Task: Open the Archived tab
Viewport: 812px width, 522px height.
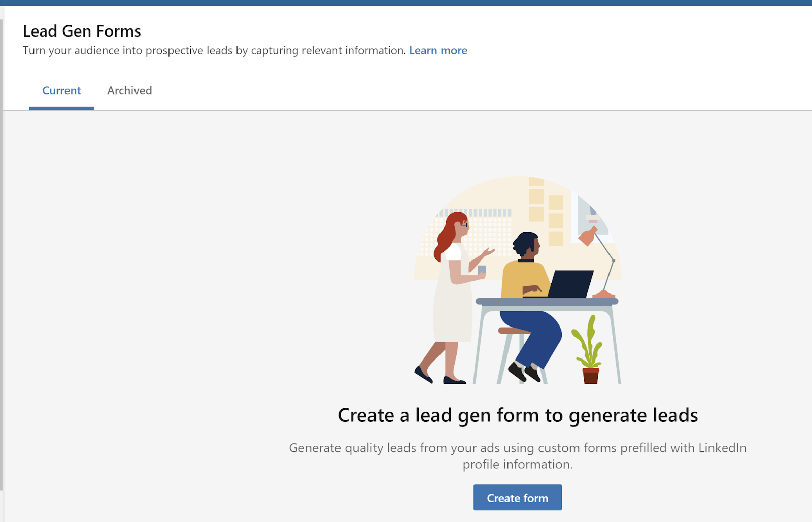Action: 129,91
